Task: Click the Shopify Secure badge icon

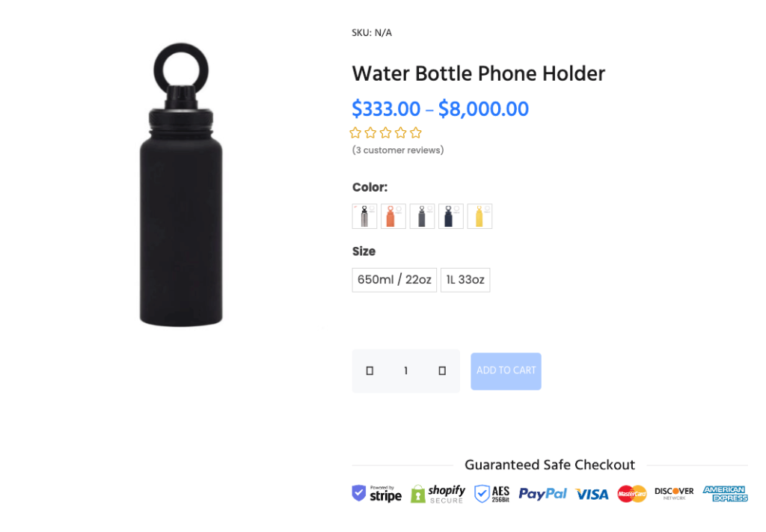Action: pyautogui.click(x=438, y=494)
